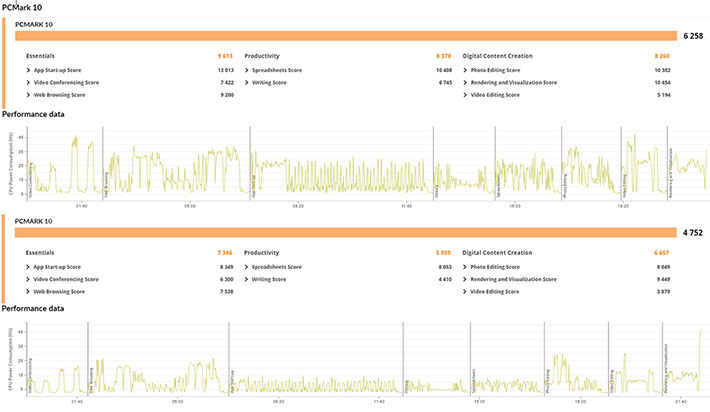Expand Rendering and Visualization Score row showing 9 449
The height and width of the screenshot is (412, 710).
click(x=566, y=279)
